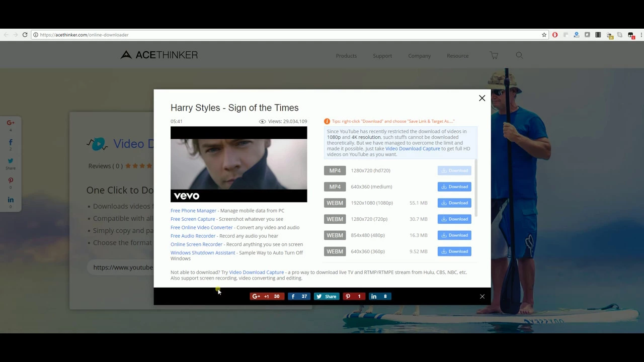Open the Free Phone Manager link
The image size is (644, 362).
193,211
